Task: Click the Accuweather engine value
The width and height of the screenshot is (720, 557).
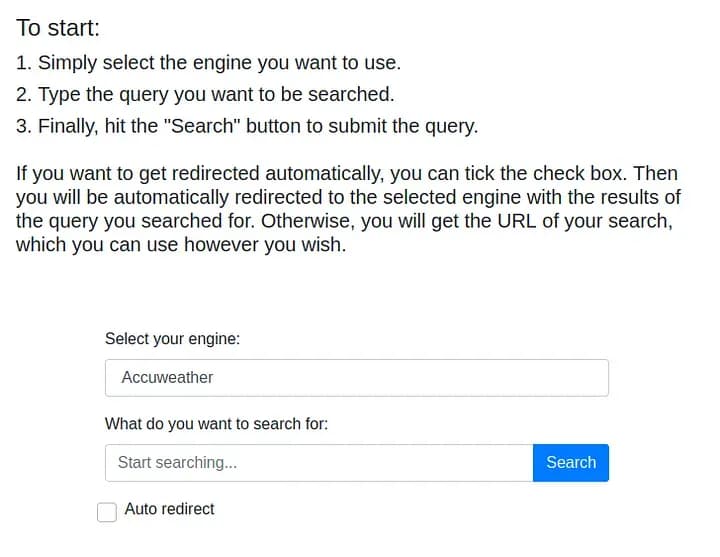Action: click(x=167, y=377)
